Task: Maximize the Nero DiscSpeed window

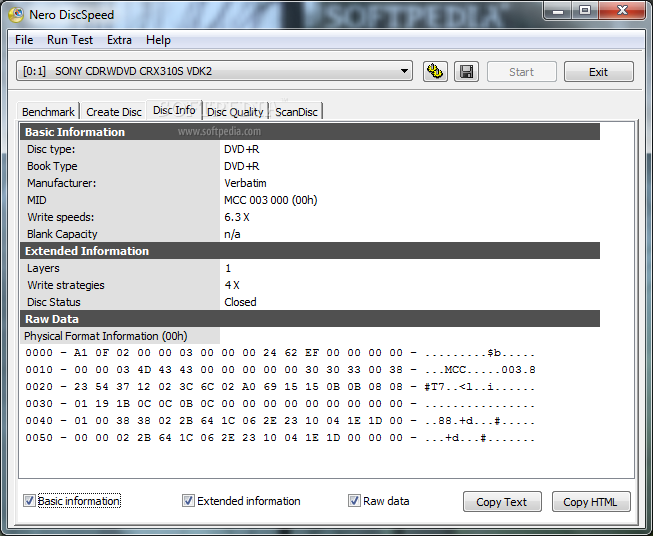Action: click(x=585, y=10)
